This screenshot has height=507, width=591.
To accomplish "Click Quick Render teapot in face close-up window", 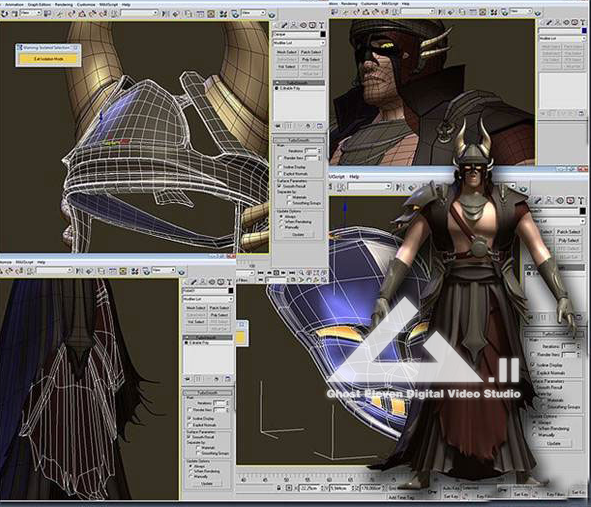I will point(538,12).
